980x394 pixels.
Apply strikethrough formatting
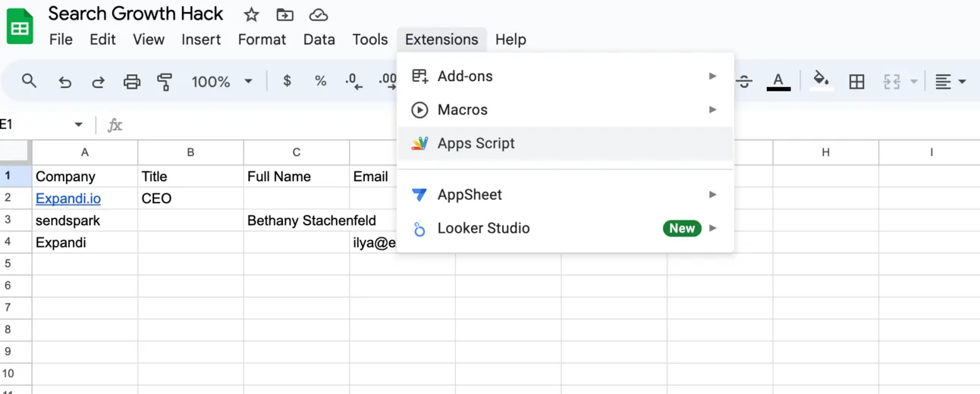[744, 81]
